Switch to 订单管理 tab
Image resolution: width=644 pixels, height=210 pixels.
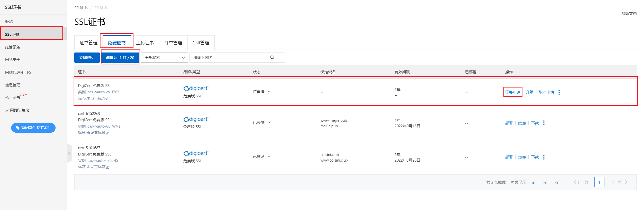click(x=173, y=43)
